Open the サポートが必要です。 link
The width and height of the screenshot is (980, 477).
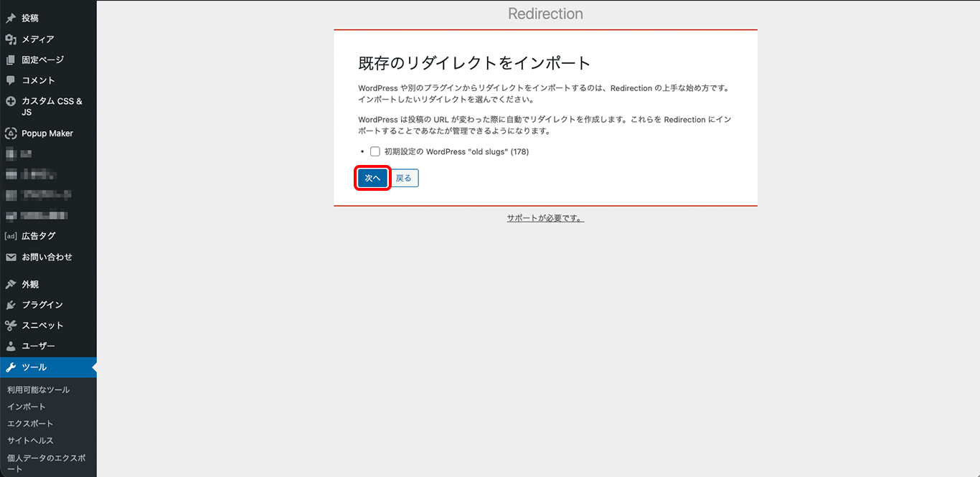pyautogui.click(x=545, y=218)
